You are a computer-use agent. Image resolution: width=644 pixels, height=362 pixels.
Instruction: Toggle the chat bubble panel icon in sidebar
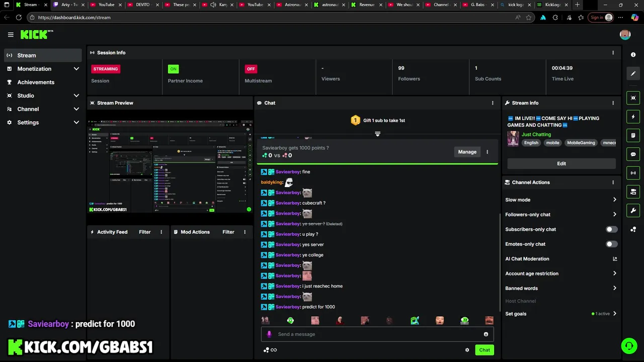coord(633,154)
